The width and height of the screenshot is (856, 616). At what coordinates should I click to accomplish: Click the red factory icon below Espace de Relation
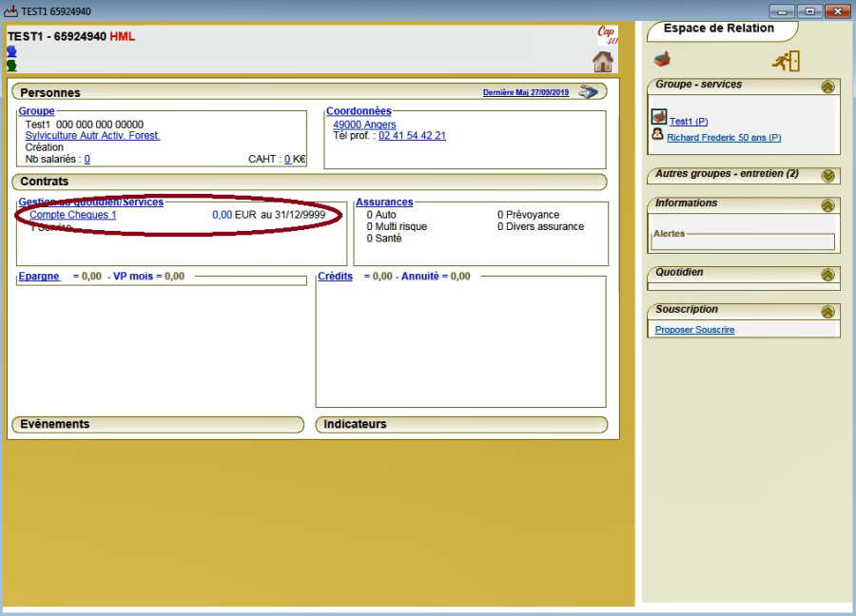(662, 60)
